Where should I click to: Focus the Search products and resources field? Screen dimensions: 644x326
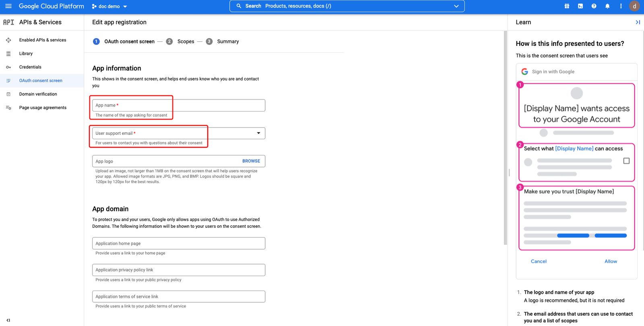point(347,6)
